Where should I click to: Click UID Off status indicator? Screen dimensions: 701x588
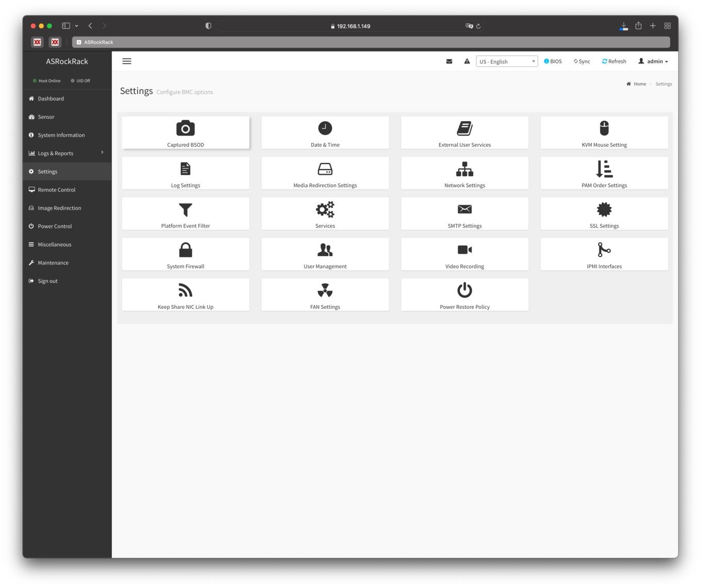click(x=80, y=81)
